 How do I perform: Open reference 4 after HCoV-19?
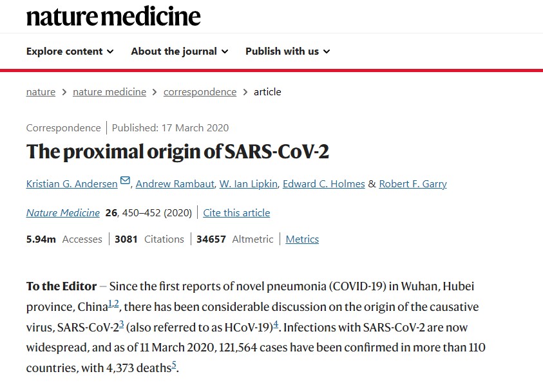point(276,324)
